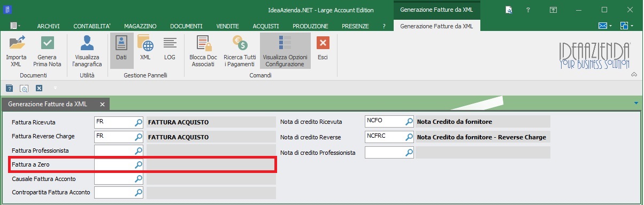Screen dimensions: 644x205
Task: Toggle the Dati panel button
Action: [x=121, y=51]
